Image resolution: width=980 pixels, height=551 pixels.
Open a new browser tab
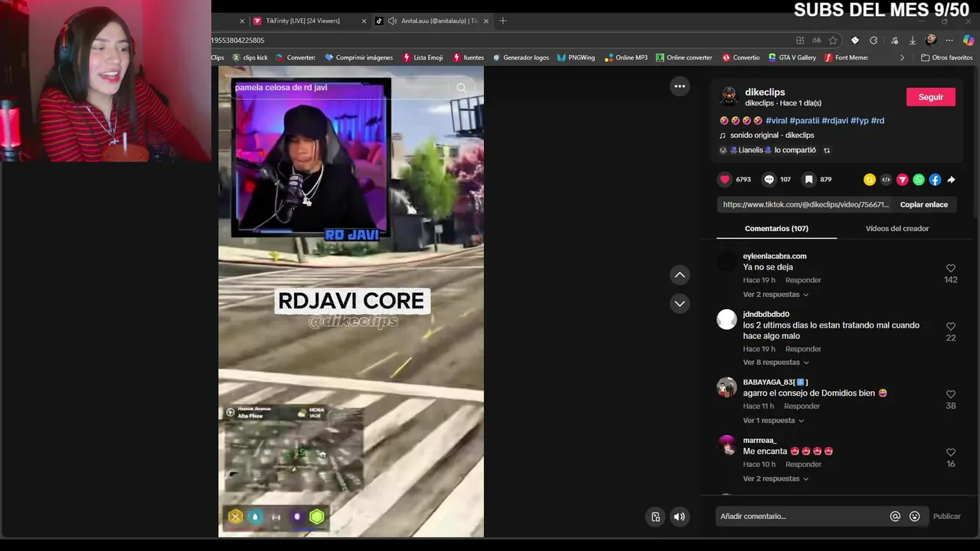tap(503, 21)
